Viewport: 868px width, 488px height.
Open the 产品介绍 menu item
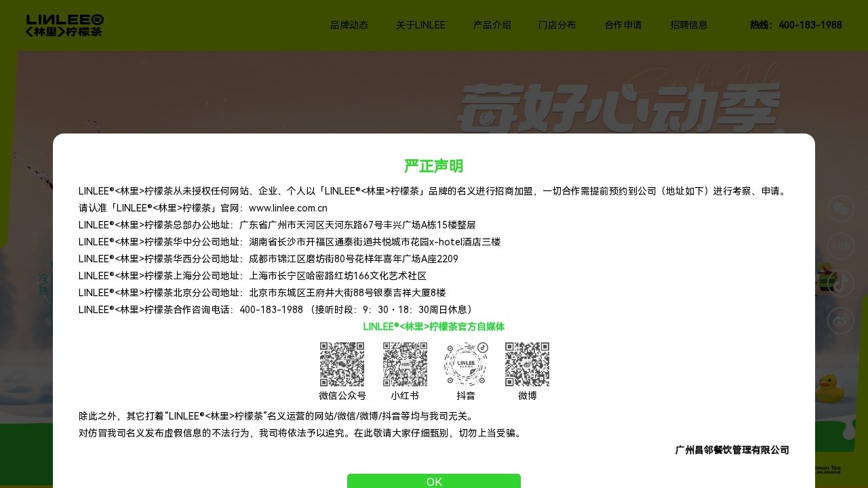pos(492,25)
